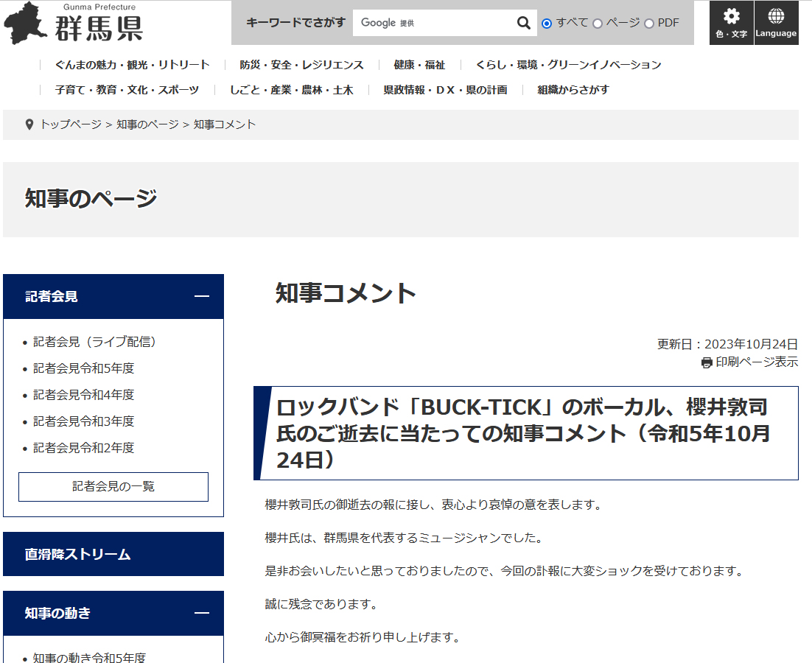Open the くらし・環境・グリーンイノベーション menu
Image resolution: width=812 pixels, height=663 pixels.
pos(568,65)
